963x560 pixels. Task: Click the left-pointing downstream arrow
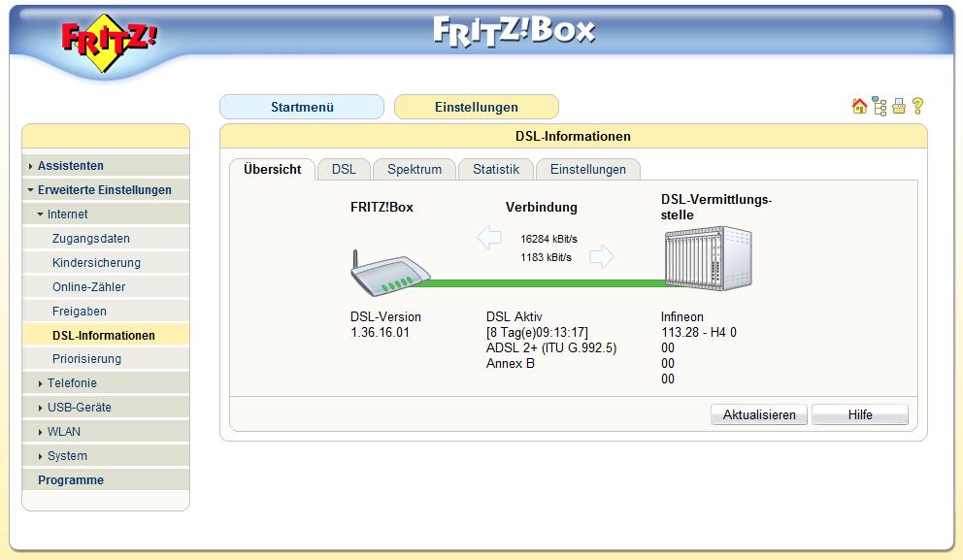coord(489,238)
